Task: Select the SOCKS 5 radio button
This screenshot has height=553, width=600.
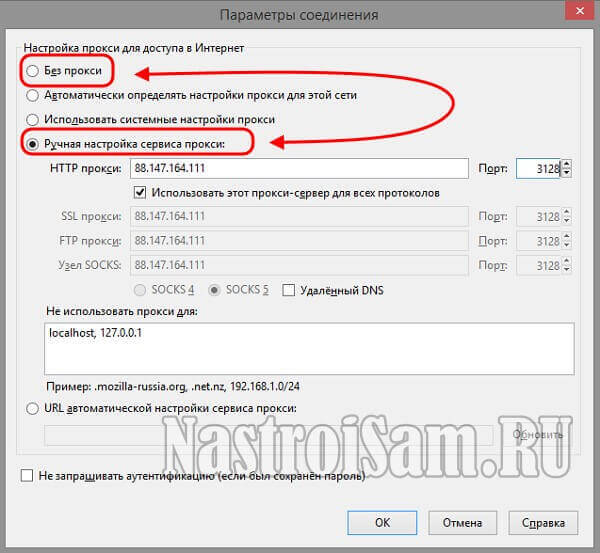Action: tap(214, 290)
